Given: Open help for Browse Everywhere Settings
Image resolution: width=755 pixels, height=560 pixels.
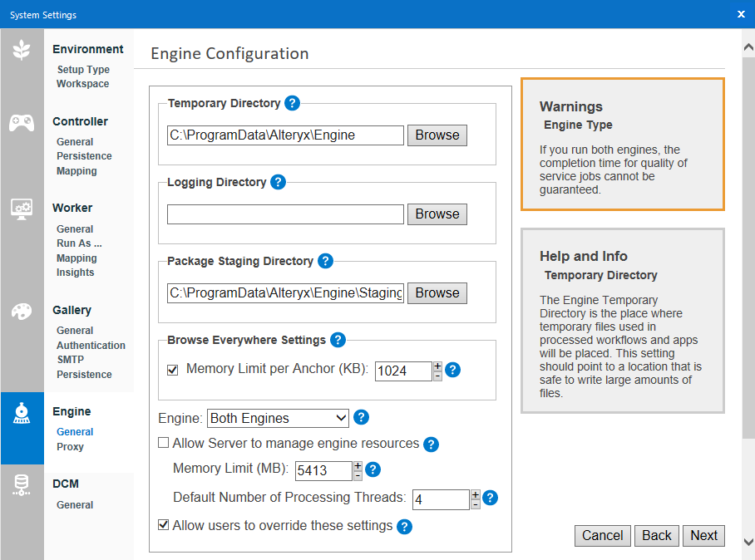Looking at the screenshot, I should coord(338,340).
